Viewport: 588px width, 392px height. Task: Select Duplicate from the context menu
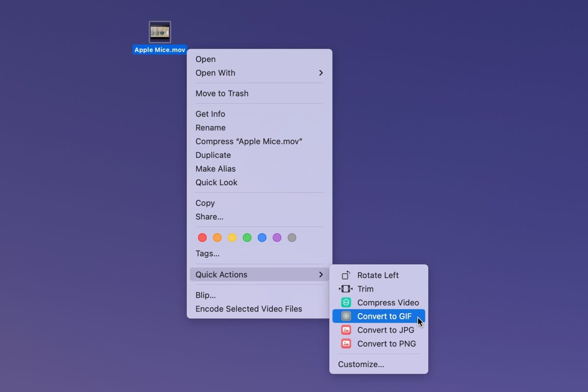(x=213, y=155)
